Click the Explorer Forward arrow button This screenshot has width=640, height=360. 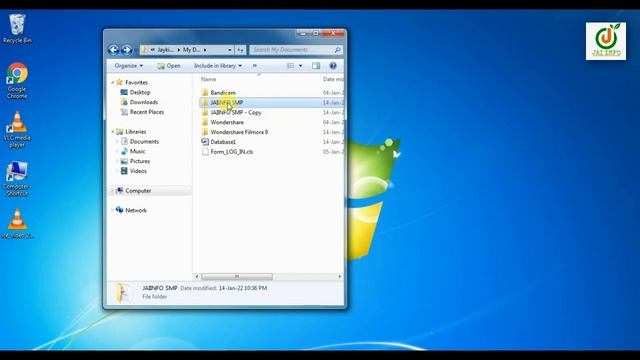[127, 50]
